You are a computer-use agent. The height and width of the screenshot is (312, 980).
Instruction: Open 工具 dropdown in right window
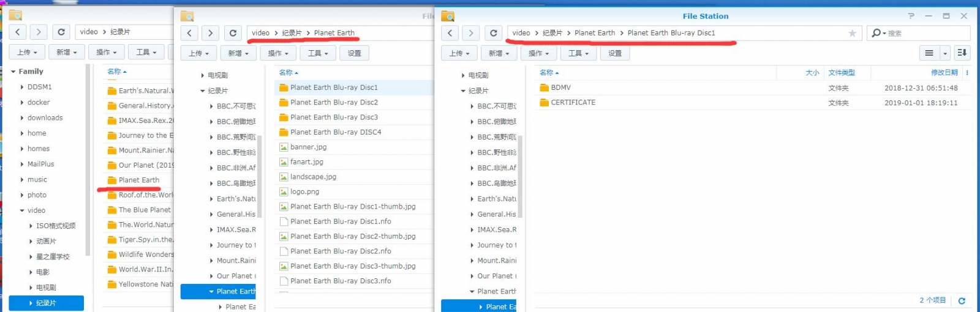579,53
